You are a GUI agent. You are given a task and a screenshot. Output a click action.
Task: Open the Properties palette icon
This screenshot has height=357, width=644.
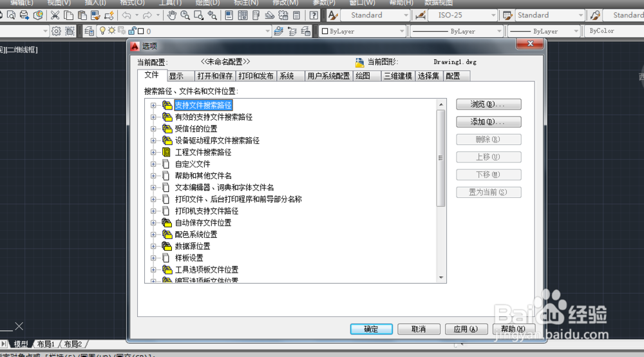click(x=229, y=15)
